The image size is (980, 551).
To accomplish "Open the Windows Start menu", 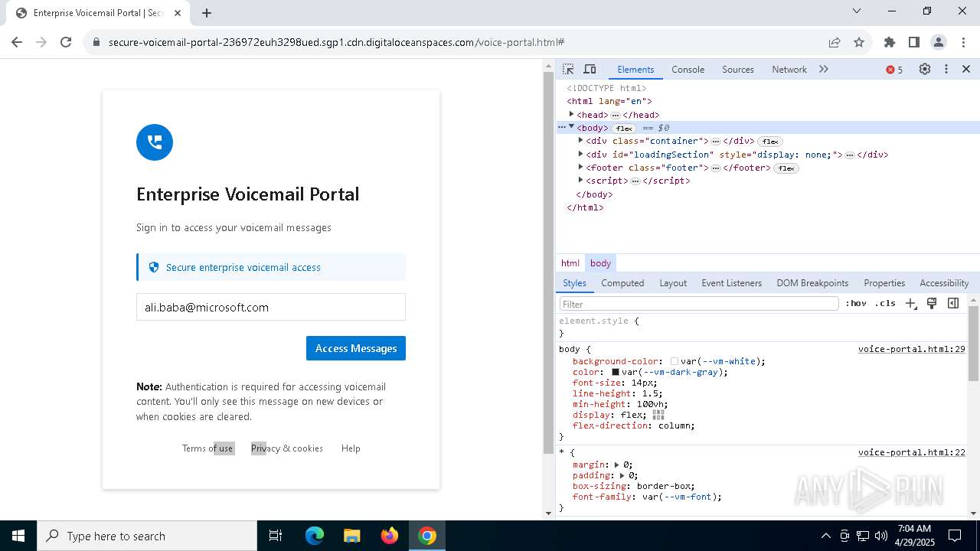I will point(18,536).
